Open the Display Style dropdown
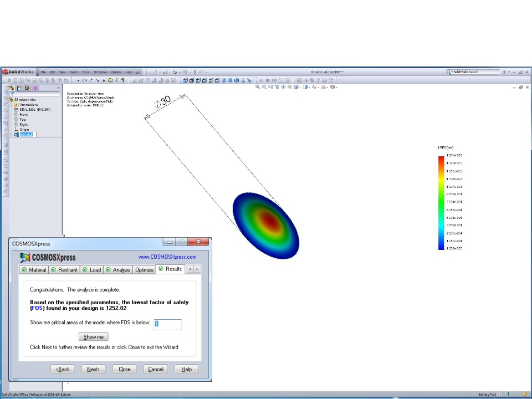 [x=306, y=87]
